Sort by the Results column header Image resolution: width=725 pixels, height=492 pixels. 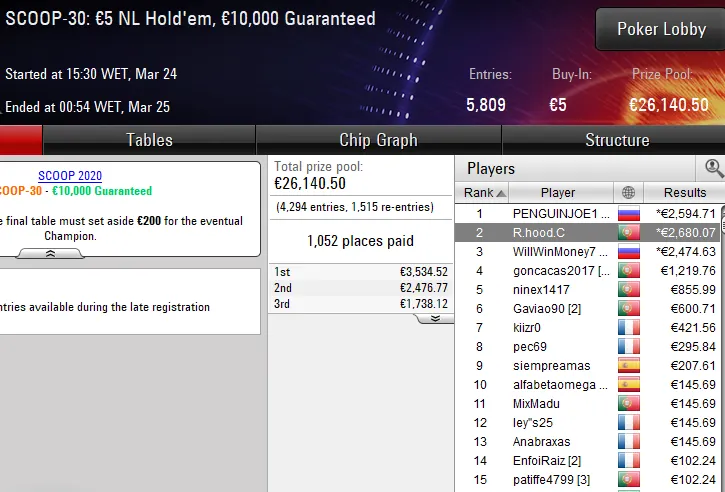click(x=684, y=193)
